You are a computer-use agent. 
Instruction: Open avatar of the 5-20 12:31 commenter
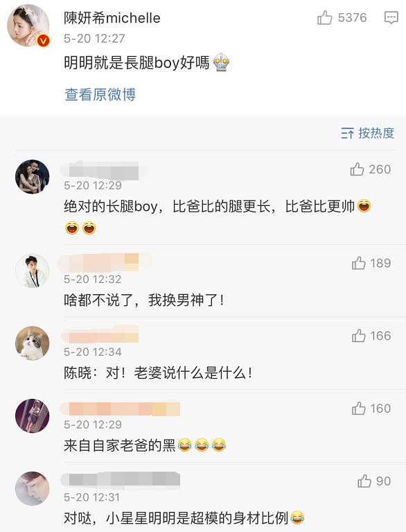point(32,488)
